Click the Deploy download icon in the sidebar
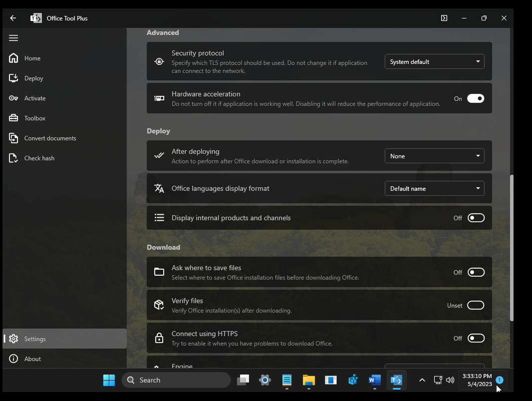Screen dimensions: 532x401 (14, 78)
